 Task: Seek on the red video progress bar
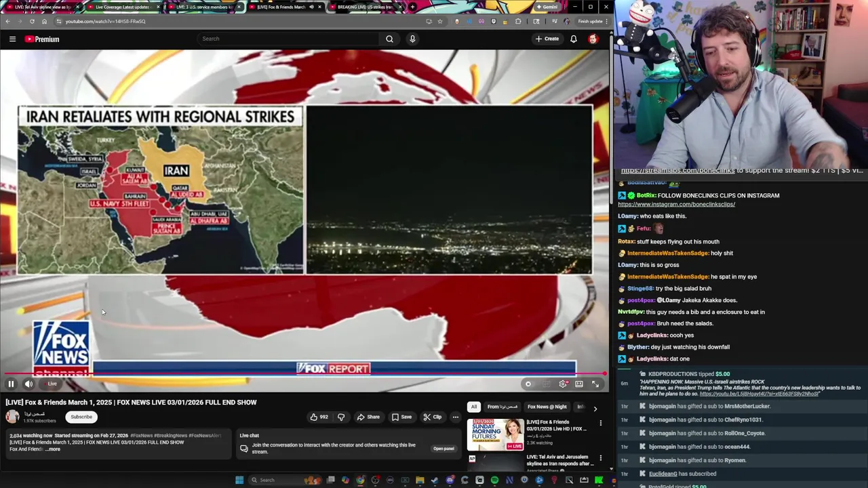(304, 373)
